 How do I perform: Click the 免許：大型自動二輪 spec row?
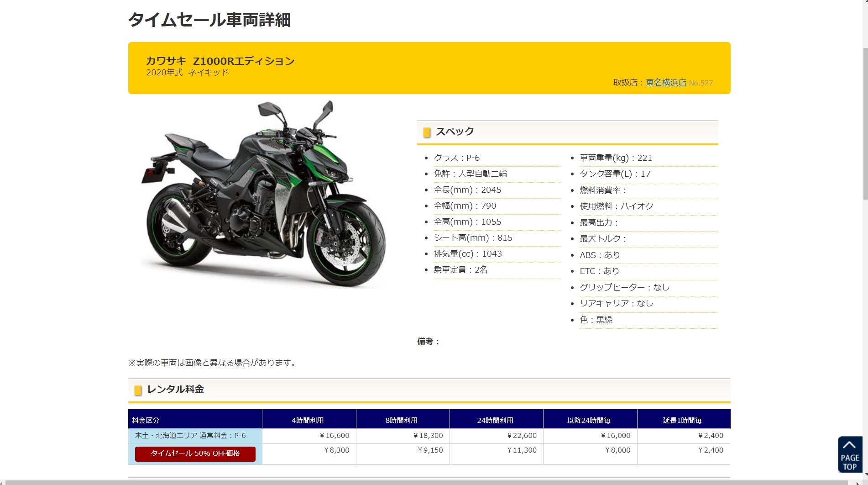pyautogui.click(x=497, y=174)
